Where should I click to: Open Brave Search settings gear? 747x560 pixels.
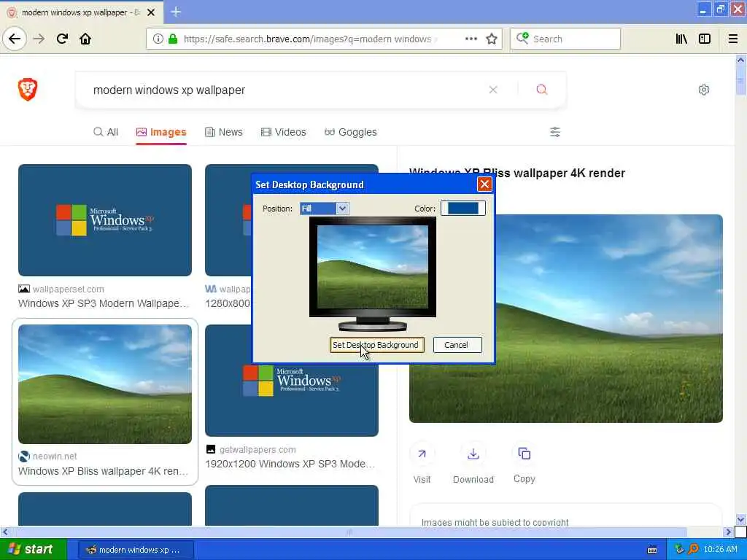click(x=704, y=90)
